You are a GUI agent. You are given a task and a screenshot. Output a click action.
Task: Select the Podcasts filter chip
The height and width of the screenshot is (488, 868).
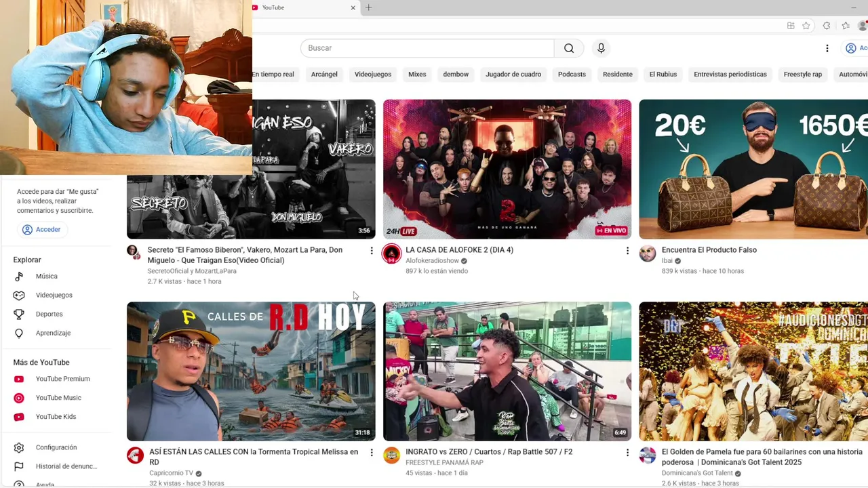point(572,75)
